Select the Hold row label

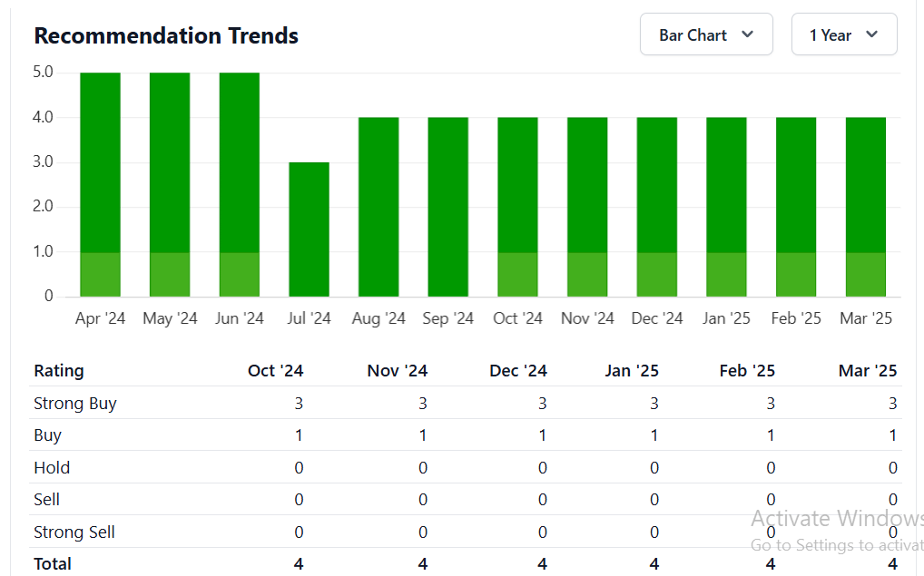pos(52,468)
